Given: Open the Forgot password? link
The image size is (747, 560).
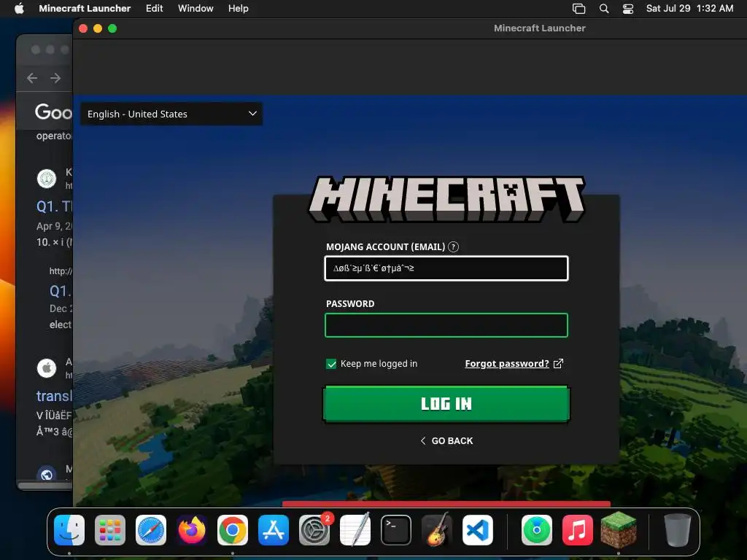Looking at the screenshot, I should 514,364.
